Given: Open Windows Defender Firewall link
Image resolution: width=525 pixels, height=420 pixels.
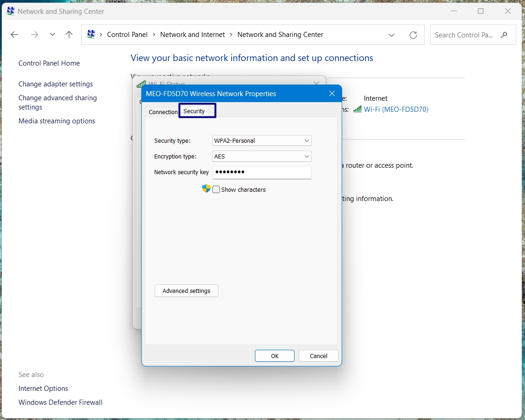Looking at the screenshot, I should pyautogui.click(x=60, y=402).
